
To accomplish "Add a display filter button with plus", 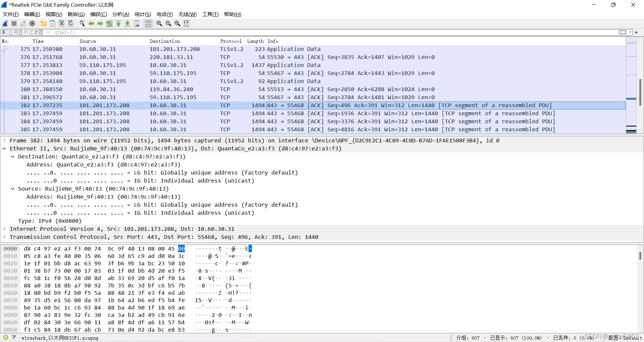I will [636, 32].
